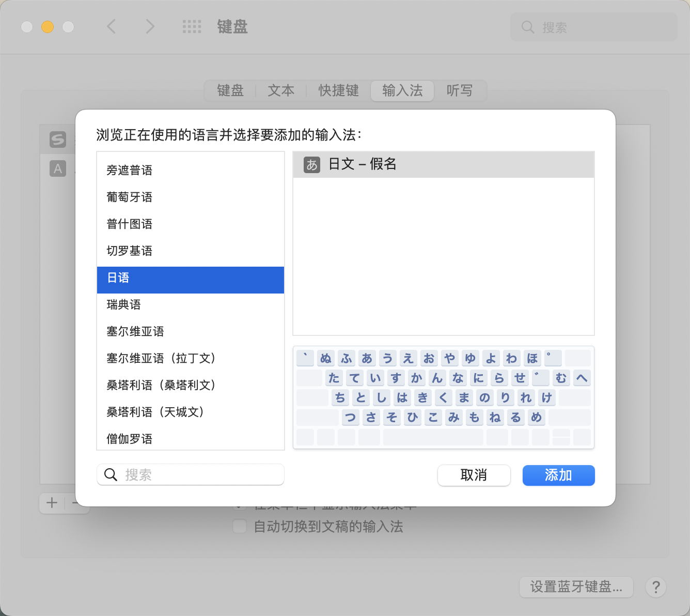Click the ABC input source icon
The height and width of the screenshot is (616, 690).
pos(58,168)
